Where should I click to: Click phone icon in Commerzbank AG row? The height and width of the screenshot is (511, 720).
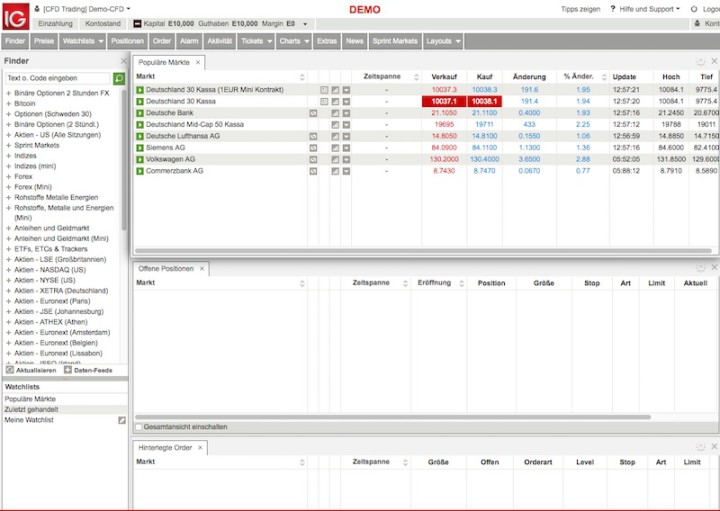313,171
